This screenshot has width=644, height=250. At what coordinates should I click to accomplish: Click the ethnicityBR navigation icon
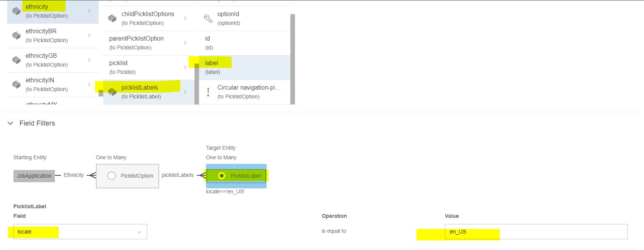[16, 36]
